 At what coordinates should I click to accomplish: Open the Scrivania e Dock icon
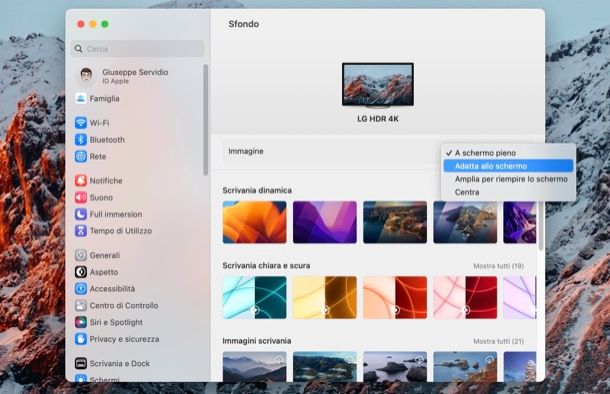tap(81, 363)
